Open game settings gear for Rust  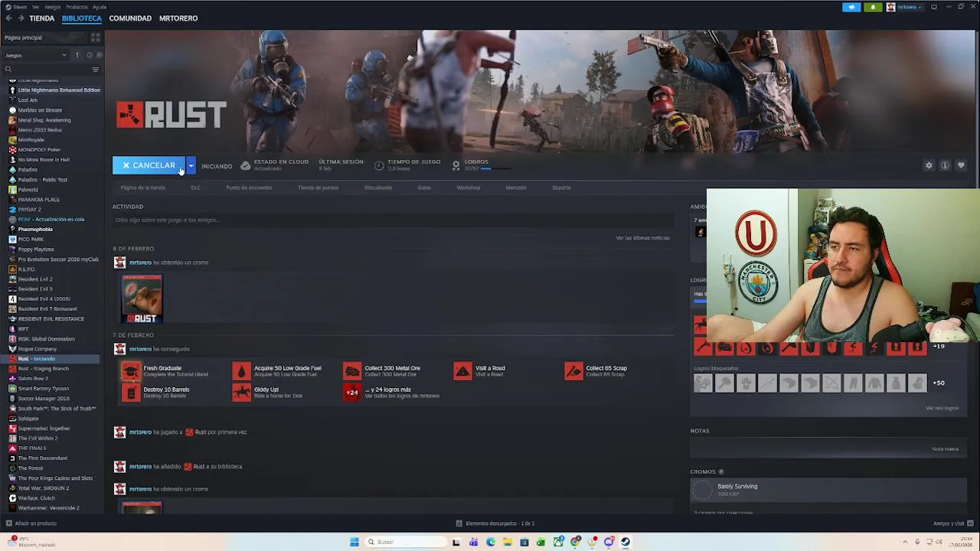click(x=929, y=165)
